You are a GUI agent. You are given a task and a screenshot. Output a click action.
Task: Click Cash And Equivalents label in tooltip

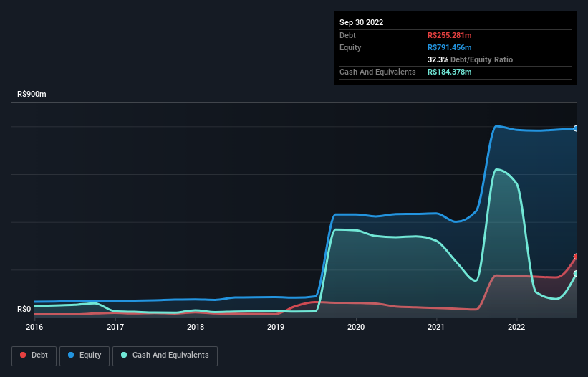pos(377,72)
